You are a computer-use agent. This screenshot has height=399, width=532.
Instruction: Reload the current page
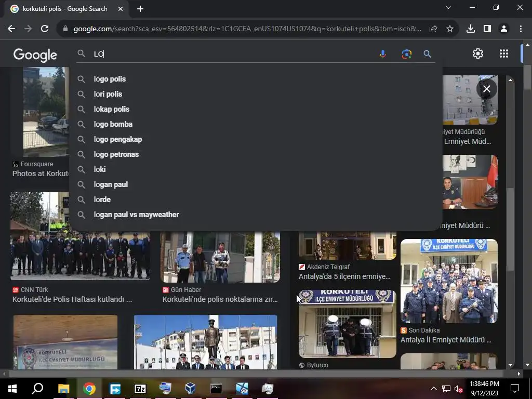click(x=45, y=29)
